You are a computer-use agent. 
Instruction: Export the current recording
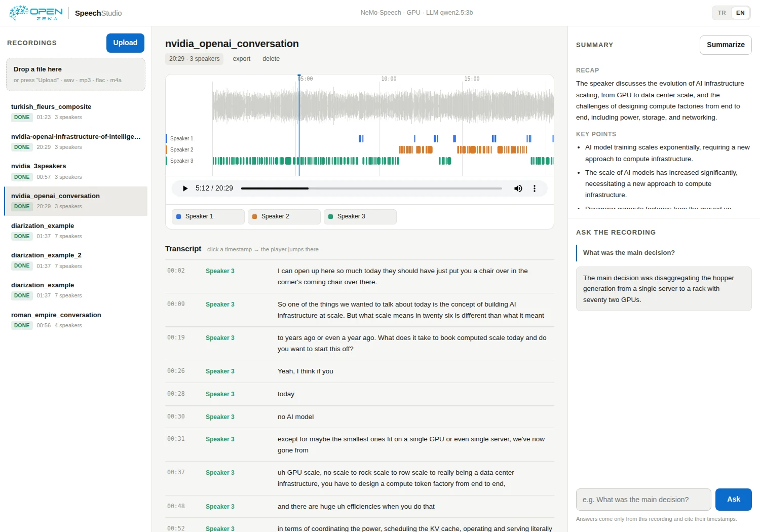pos(242,59)
